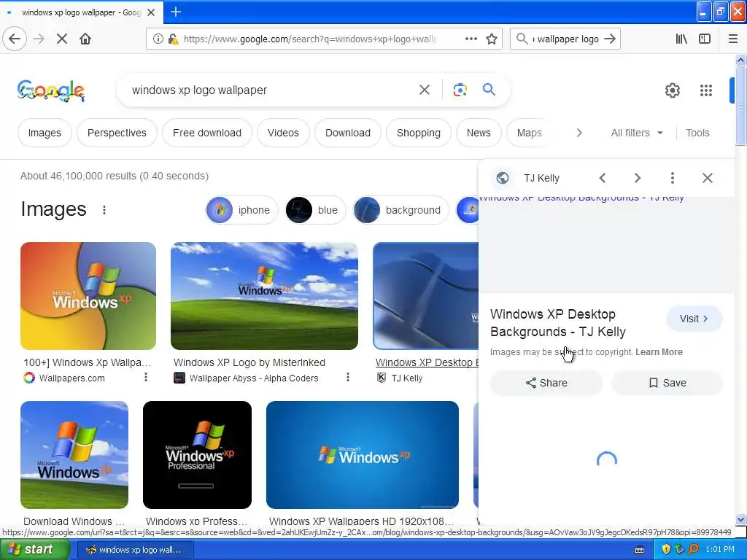
Task: Focus the toolbar search box
Action: tap(565, 39)
